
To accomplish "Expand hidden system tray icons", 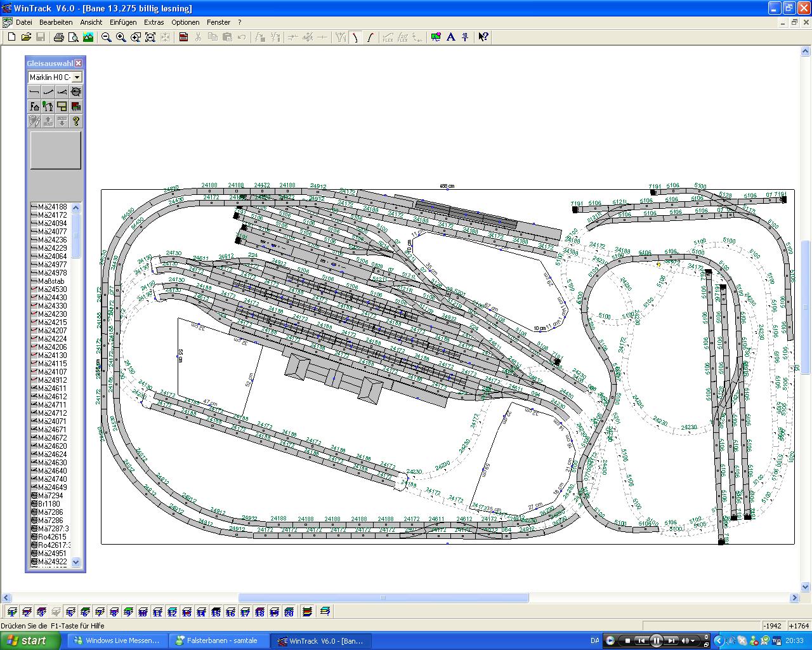I will tap(719, 640).
